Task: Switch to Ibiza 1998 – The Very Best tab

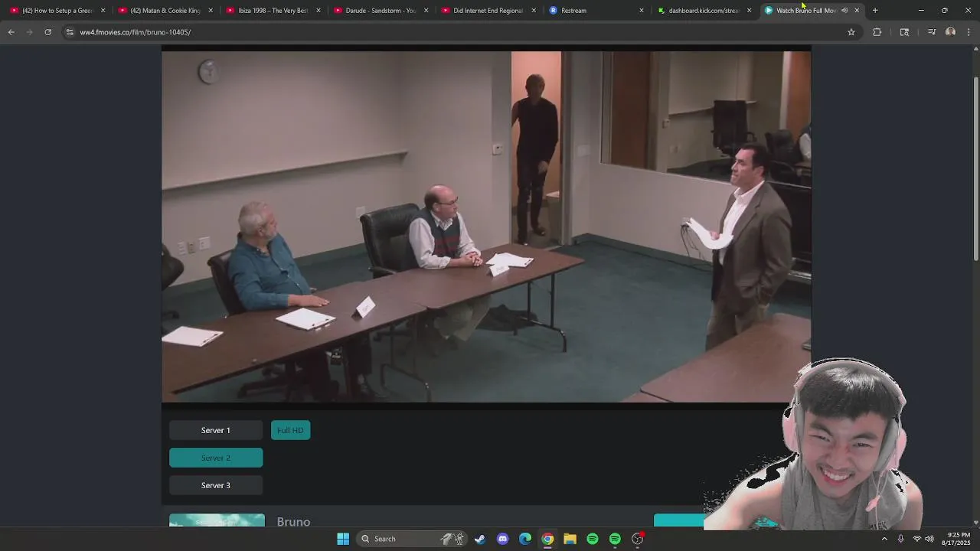Action: tap(273, 11)
